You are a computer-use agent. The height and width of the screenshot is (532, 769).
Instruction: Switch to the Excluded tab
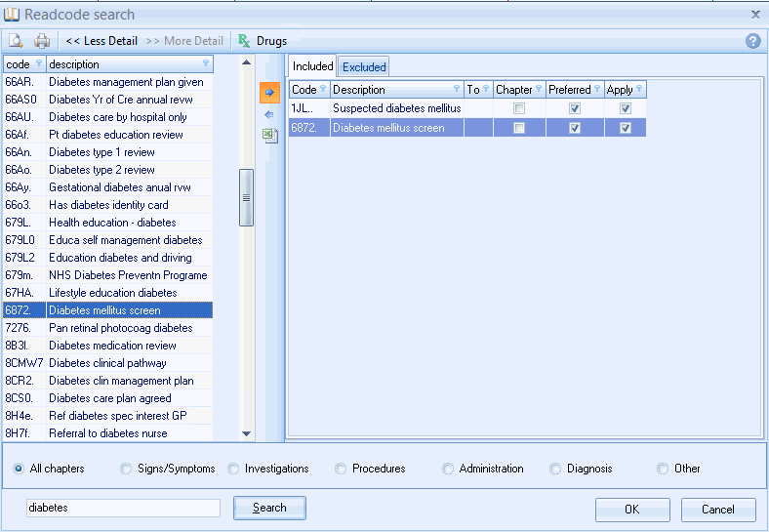(x=364, y=66)
